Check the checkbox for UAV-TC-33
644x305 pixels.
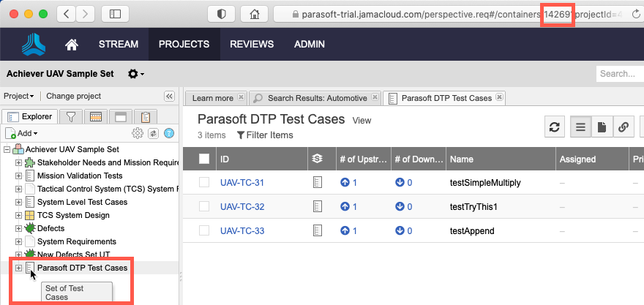(x=204, y=230)
